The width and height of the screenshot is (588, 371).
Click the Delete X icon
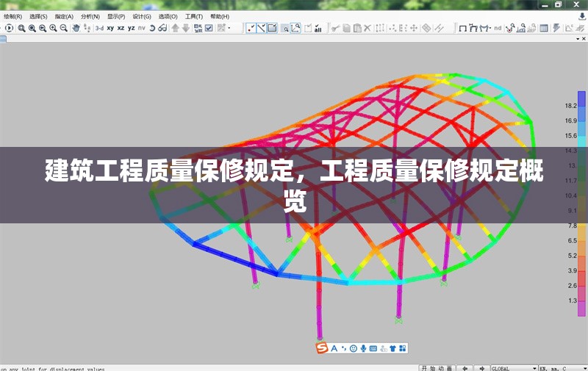tap(367, 28)
